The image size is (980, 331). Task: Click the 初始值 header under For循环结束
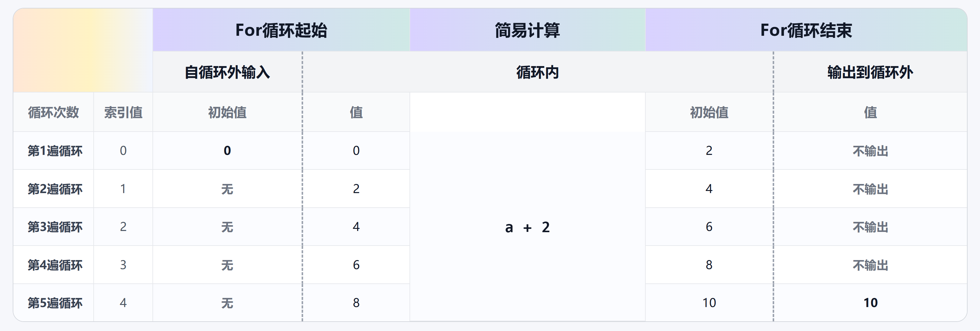(709, 113)
